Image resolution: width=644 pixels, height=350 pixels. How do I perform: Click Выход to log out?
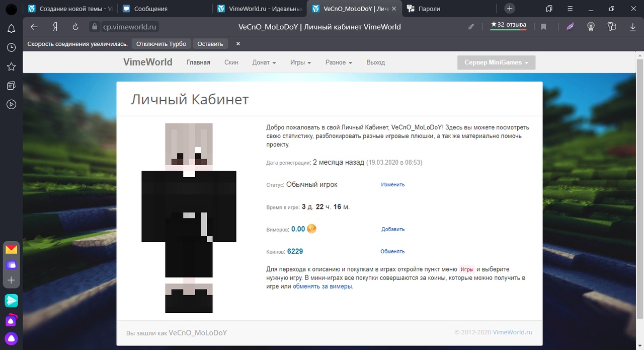pyautogui.click(x=376, y=62)
